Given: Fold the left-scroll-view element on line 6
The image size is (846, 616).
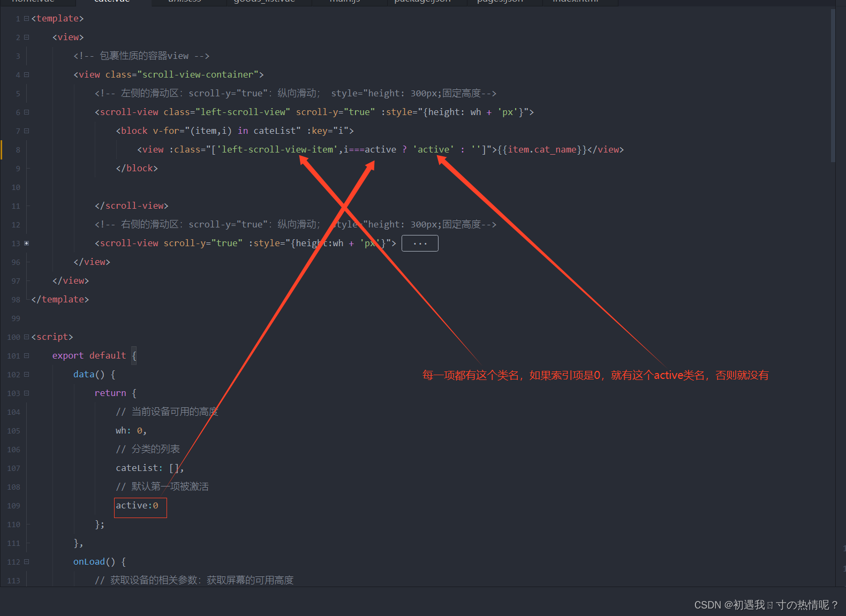Looking at the screenshot, I should (x=26, y=112).
